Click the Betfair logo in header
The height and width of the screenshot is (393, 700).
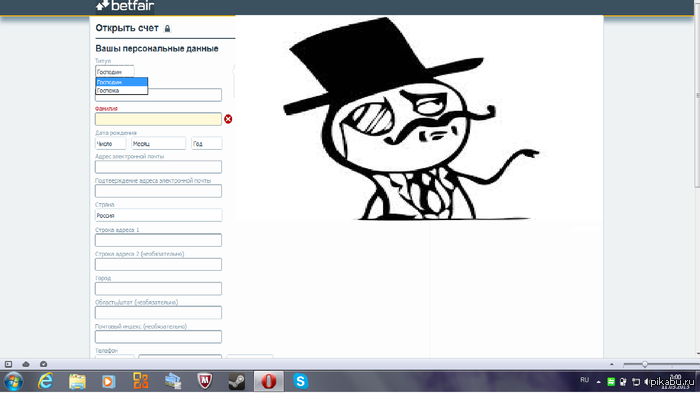pos(125,6)
